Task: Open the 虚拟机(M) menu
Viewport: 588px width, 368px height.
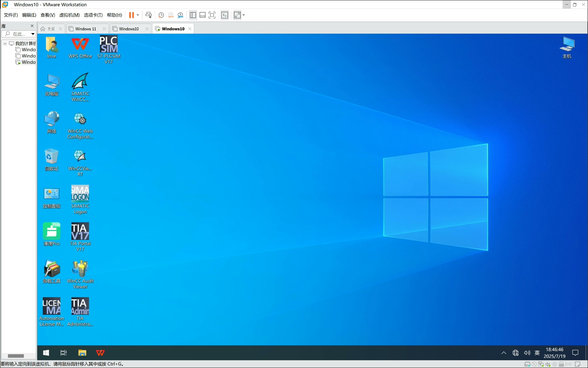Action: pyautogui.click(x=70, y=15)
